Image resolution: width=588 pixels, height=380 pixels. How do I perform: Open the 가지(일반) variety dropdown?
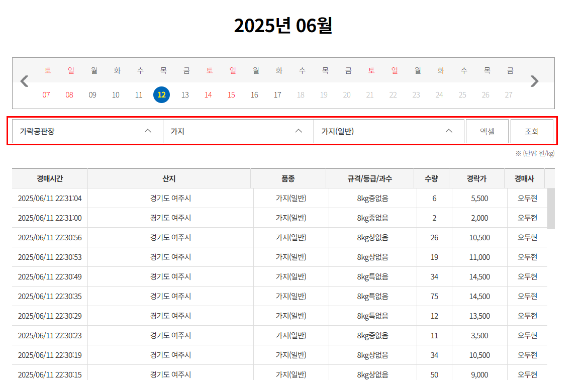point(389,131)
